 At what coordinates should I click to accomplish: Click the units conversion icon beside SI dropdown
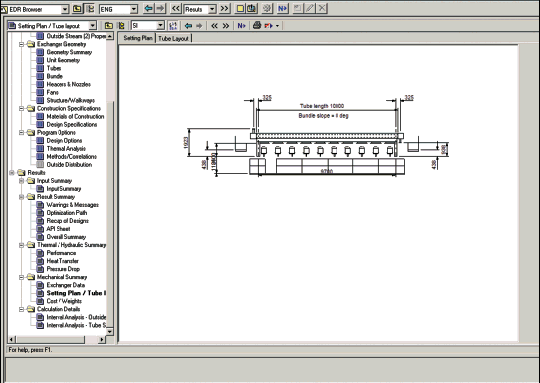click(173, 26)
